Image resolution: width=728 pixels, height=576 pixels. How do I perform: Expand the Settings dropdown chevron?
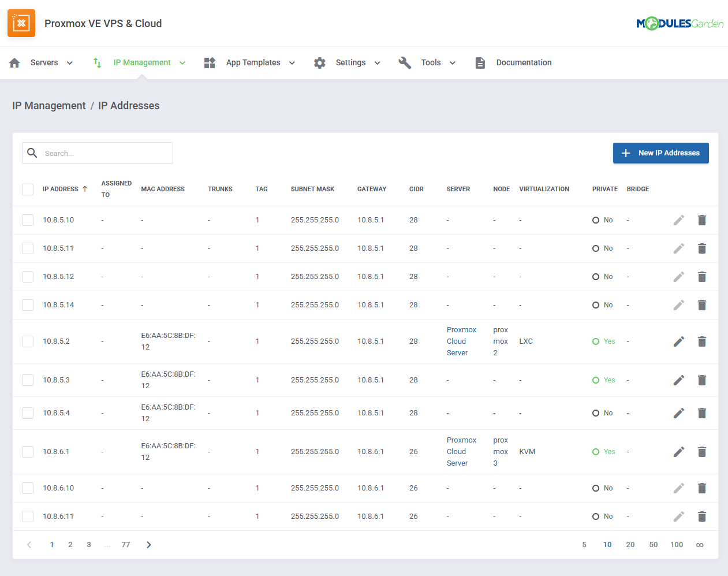pos(378,63)
